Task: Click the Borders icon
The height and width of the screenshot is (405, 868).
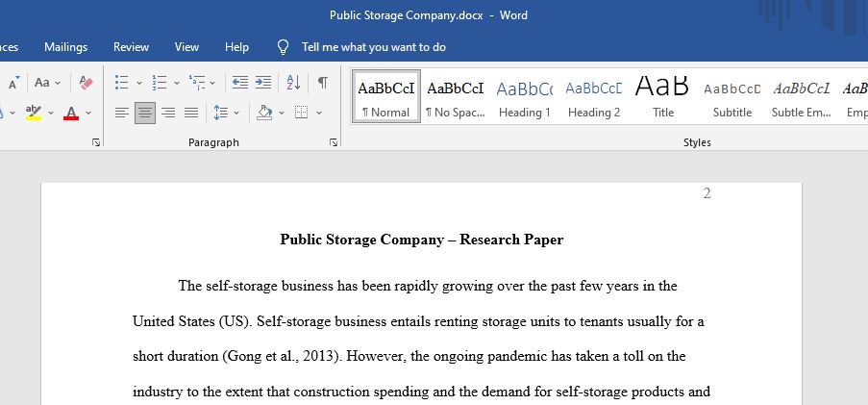Action: [x=301, y=113]
